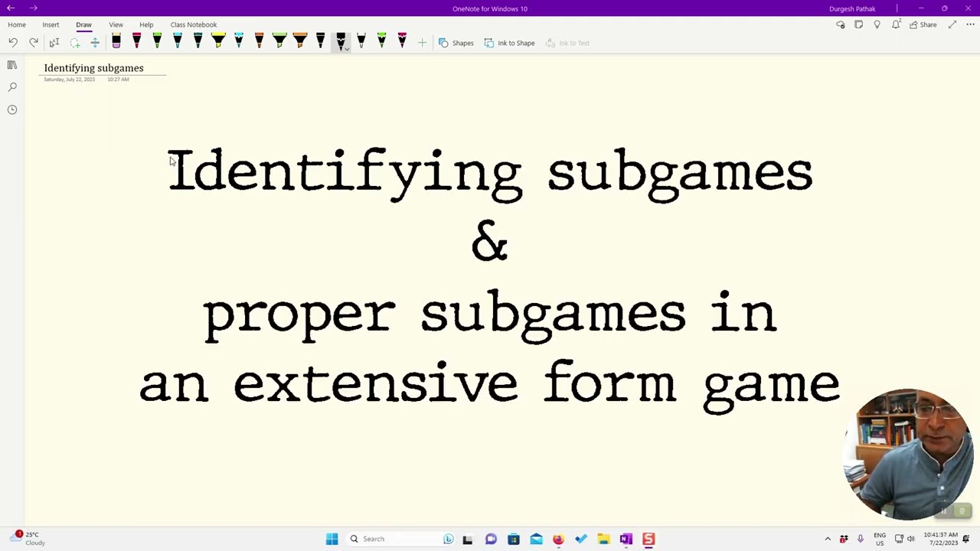980x551 pixels.
Task: Expand the hidden system tray icons chevron
Action: tap(828, 539)
